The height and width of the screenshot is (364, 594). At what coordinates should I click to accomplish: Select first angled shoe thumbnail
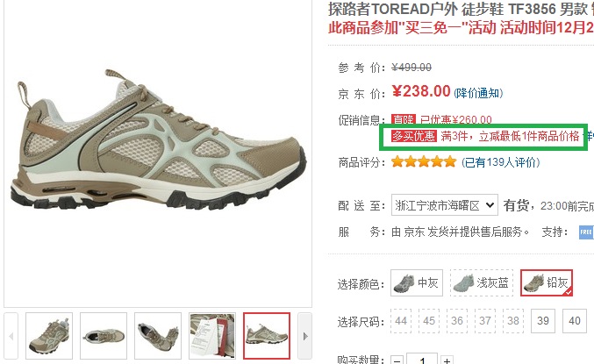(49, 336)
